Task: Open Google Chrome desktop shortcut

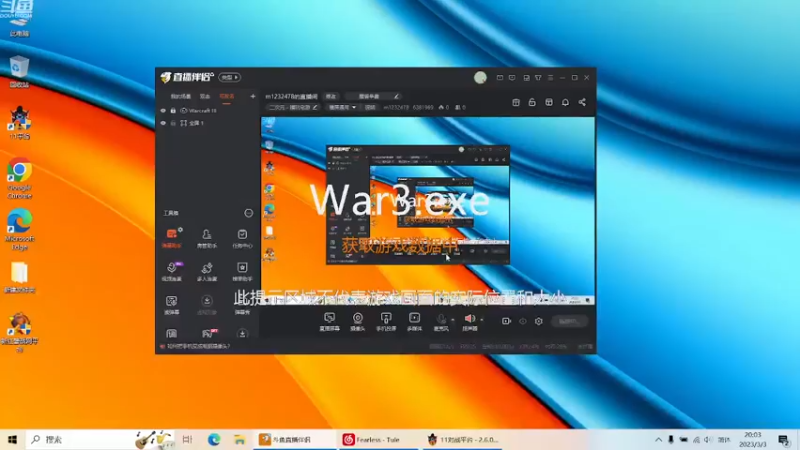Action: pos(19,179)
